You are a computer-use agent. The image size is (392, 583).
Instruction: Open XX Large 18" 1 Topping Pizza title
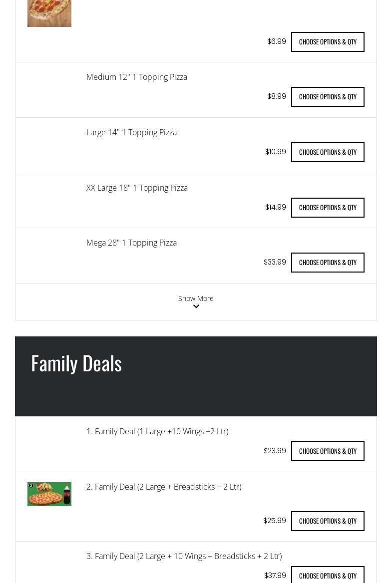pos(137,188)
